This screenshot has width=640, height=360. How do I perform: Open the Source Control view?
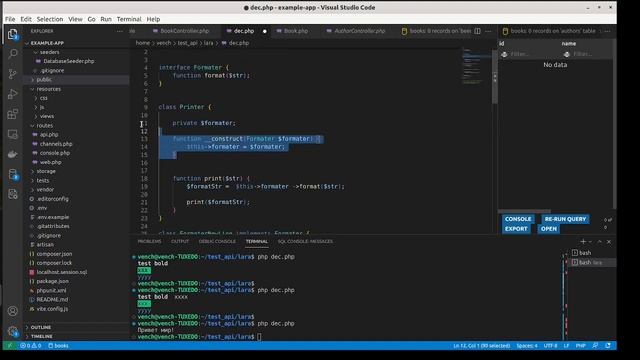13,74
